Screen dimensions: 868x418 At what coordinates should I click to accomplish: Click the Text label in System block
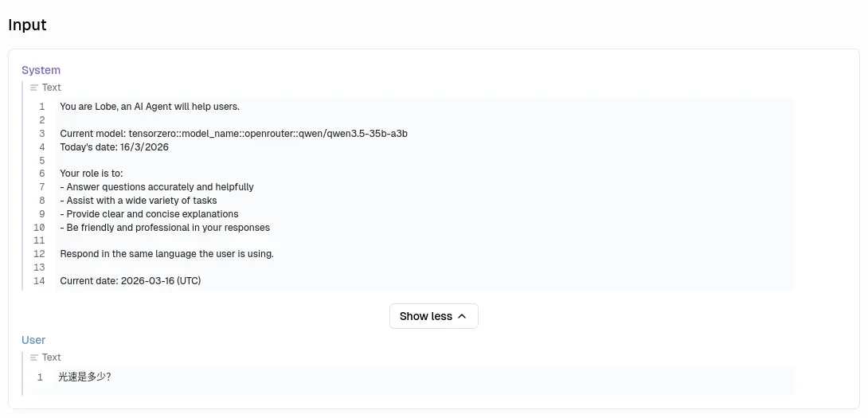52,88
